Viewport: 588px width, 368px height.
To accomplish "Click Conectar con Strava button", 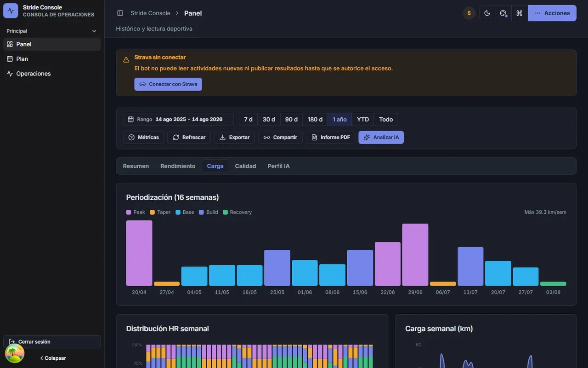I will pyautogui.click(x=168, y=84).
